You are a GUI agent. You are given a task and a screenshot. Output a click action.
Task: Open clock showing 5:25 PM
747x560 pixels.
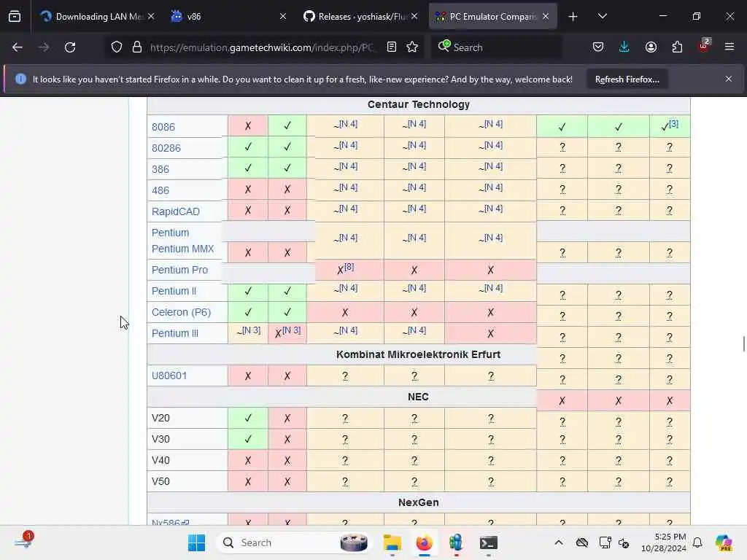click(664, 542)
